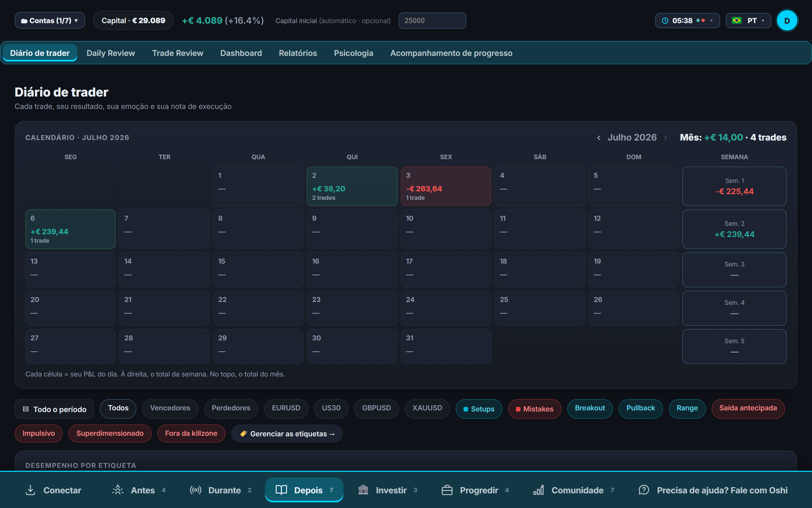The height and width of the screenshot is (508, 812).
Task: Click the Sem. 2 weekly total card
Action: coord(734,229)
